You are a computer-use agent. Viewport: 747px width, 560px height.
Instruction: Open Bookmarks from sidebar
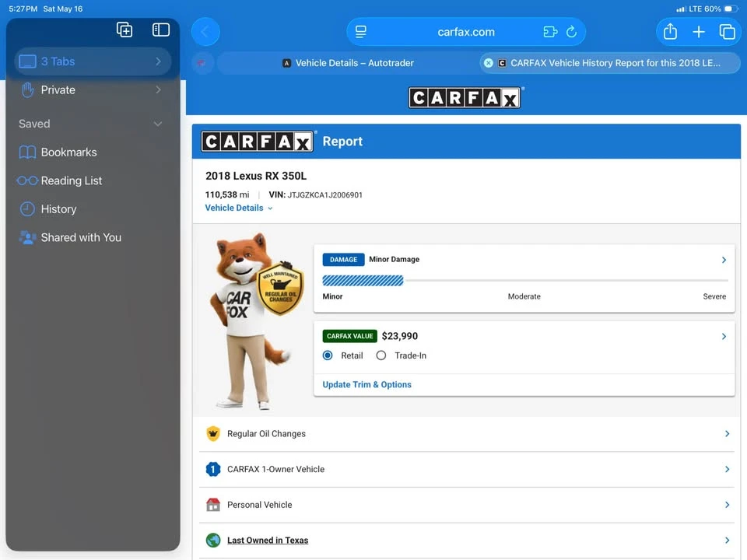[x=93, y=152]
